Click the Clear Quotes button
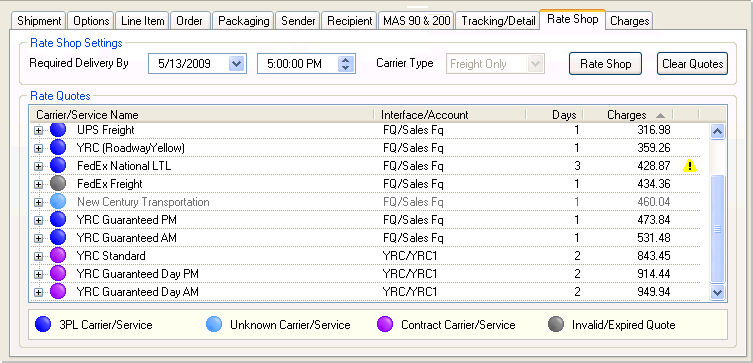This screenshot has width=753, height=363. pyautogui.click(x=692, y=64)
